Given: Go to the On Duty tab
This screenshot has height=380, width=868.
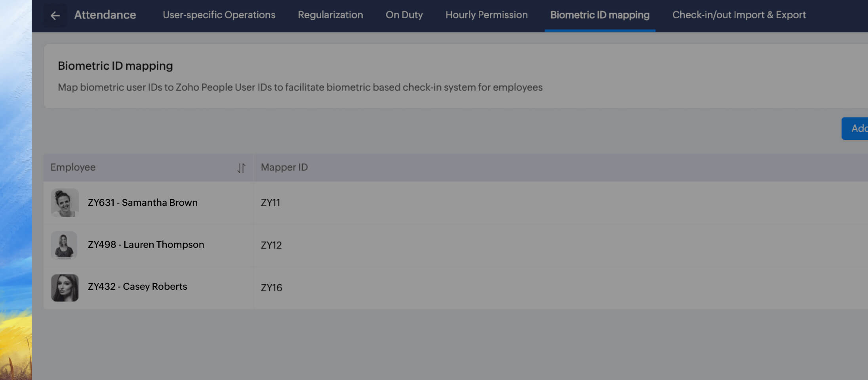Looking at the screenshot, I should point(404,15).
